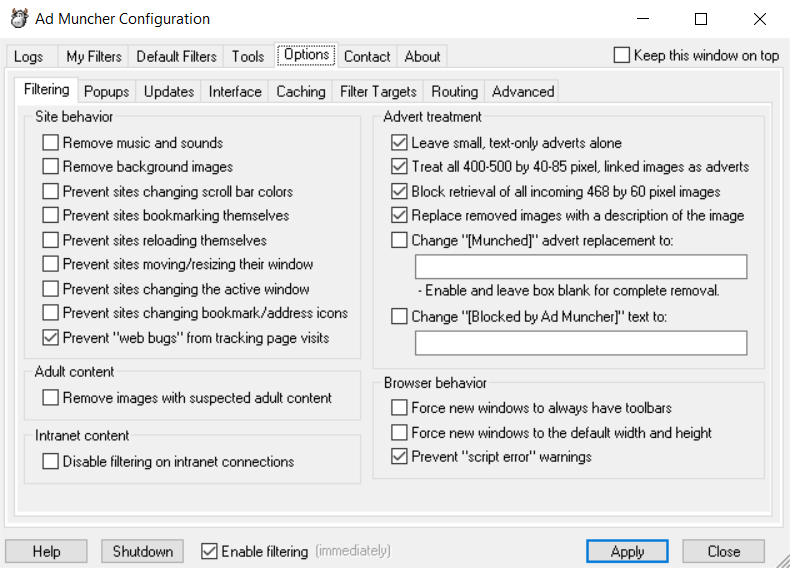Click the Ad Muncher cow icon in title bar

pos(19,19)
